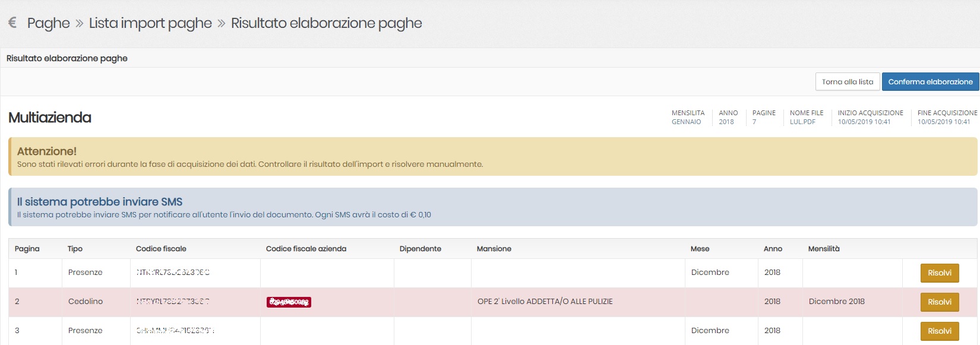
Task: Click the Dipendente column header
Action: (420, 249)
